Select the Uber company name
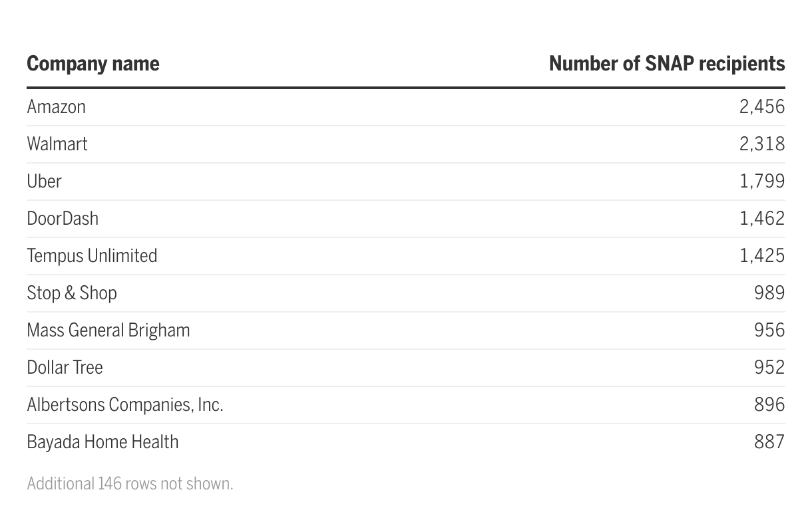The height and width of the screenshot is (520, 812). tap(44, 182)
